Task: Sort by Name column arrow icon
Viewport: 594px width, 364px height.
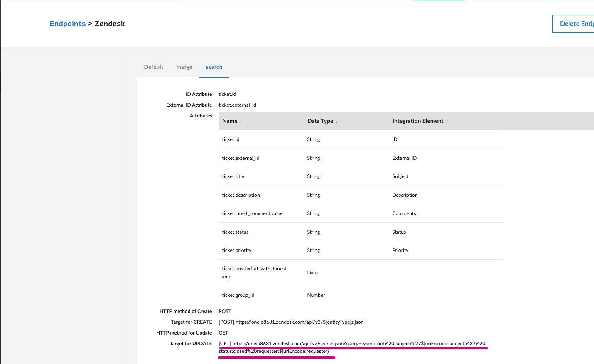Action: pos(241,121)
